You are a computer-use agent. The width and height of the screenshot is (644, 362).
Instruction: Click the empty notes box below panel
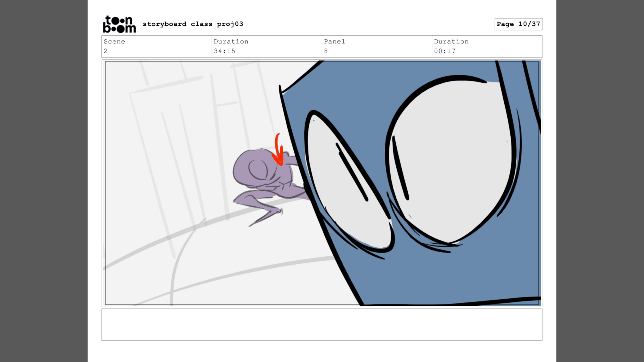click(x=322, y=324)
